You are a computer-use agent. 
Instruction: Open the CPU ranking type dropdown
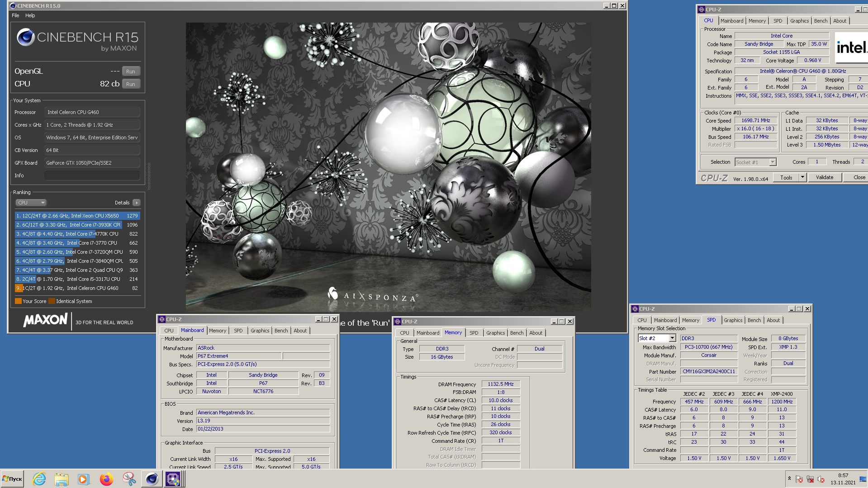pyautogui.click(x=31, y=203)
